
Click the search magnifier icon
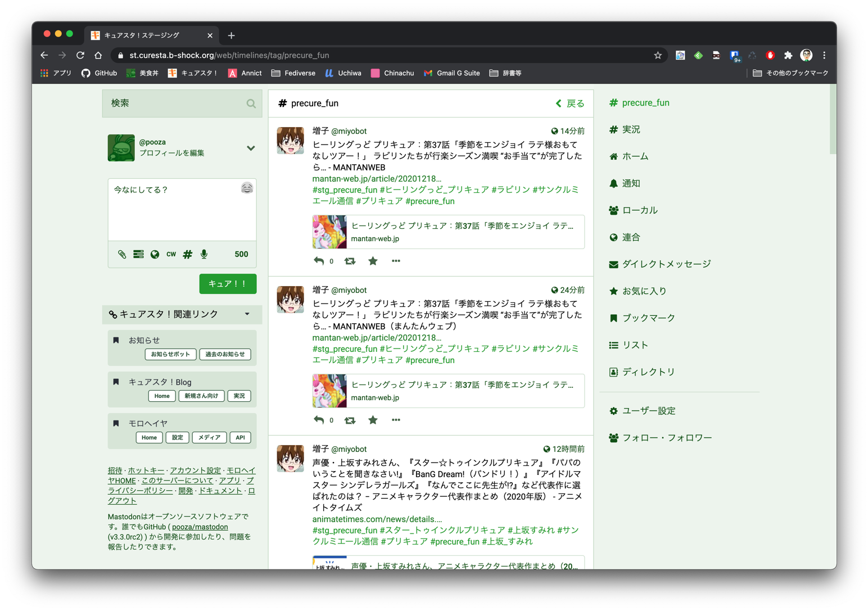click(251, 103)
